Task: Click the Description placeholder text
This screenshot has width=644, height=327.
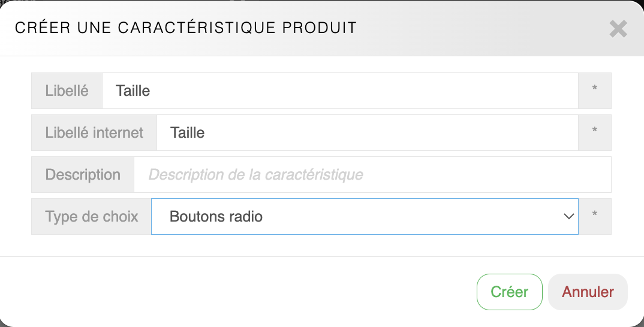Action: tap(255, 175)
